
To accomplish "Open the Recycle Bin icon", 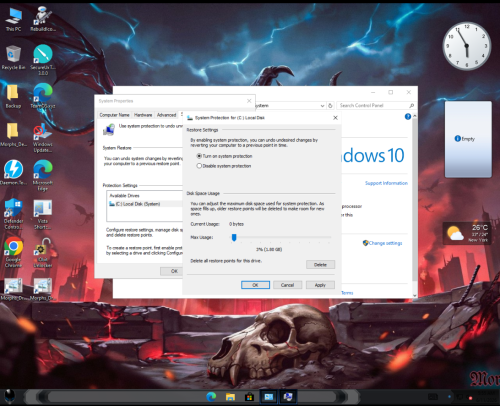I will click(13, 57).
